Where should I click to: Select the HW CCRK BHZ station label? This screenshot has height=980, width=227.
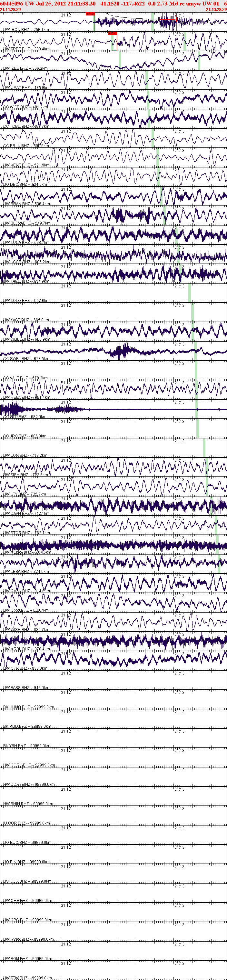[x=29, y=766]
